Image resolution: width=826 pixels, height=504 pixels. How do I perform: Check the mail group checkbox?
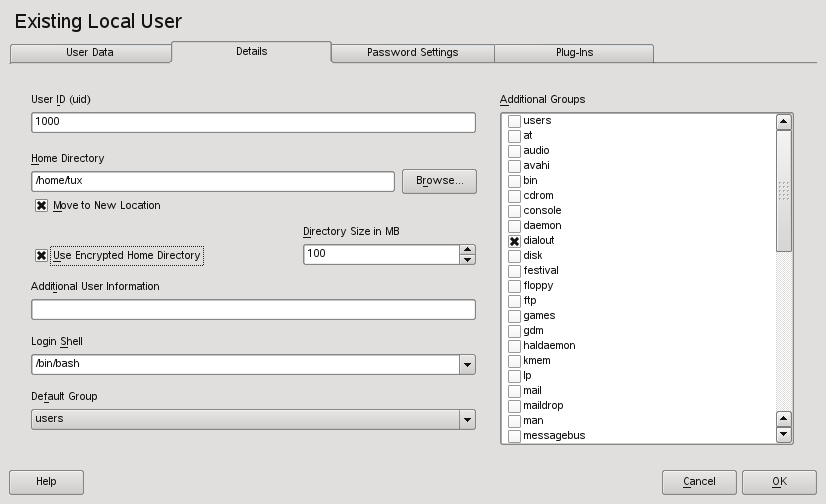[x=514, y=391]
